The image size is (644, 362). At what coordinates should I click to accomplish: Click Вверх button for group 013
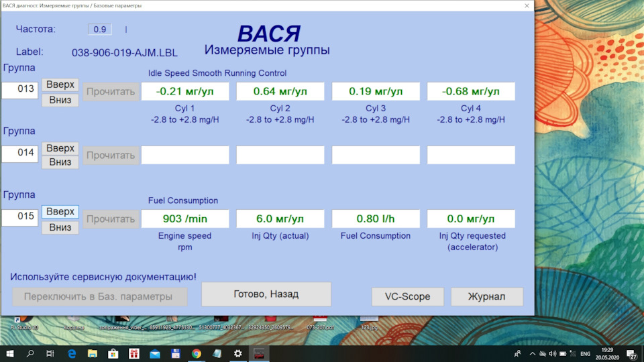point(60,84)
